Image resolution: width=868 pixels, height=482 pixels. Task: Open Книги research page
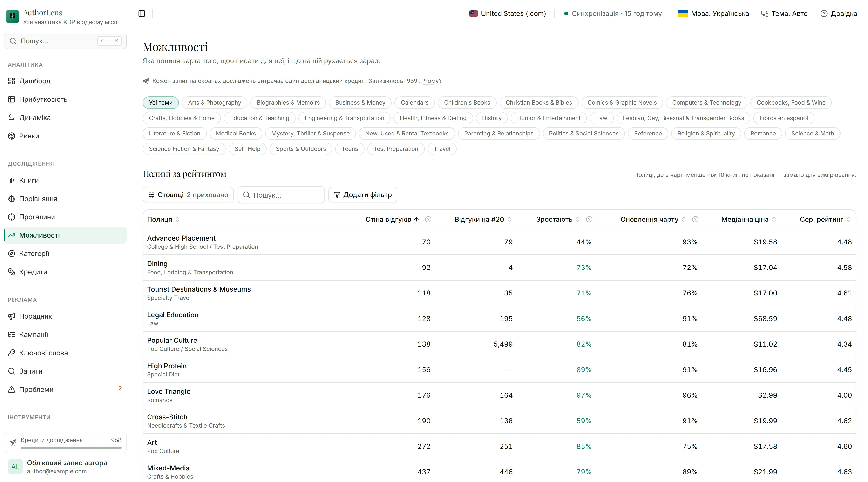65,180
